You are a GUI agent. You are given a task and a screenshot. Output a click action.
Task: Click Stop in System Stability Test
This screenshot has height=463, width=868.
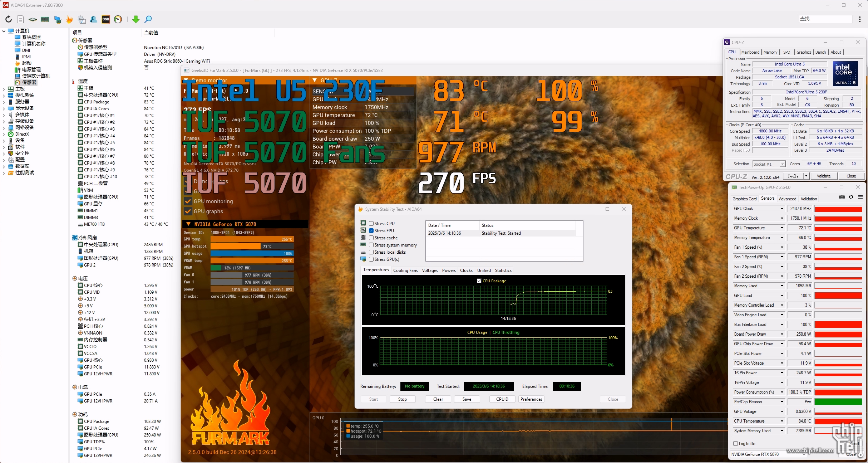point(403,399)
